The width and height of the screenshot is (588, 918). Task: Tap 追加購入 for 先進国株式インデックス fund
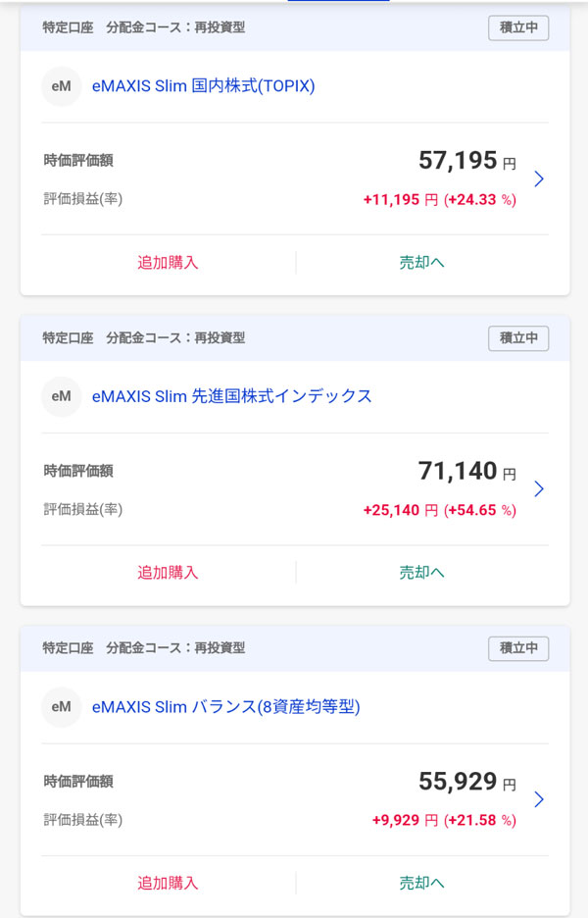[x=168, y=573]
